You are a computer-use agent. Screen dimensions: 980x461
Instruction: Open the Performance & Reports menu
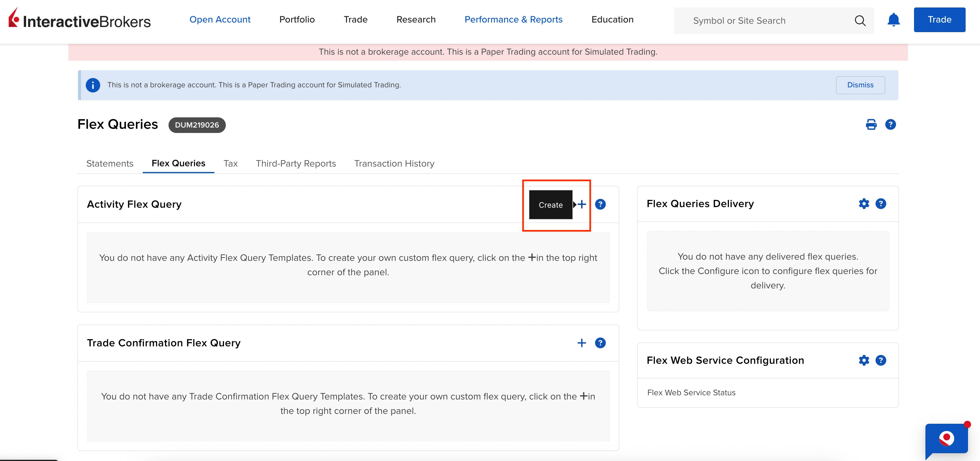(513, 20)
